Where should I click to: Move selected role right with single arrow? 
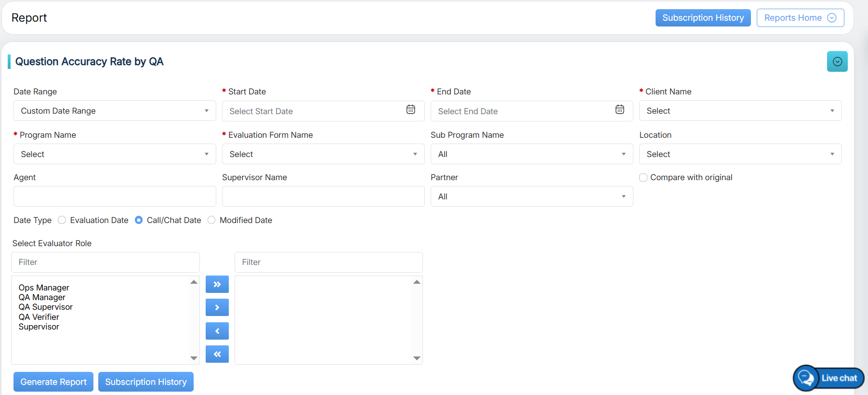pos(217,307)
